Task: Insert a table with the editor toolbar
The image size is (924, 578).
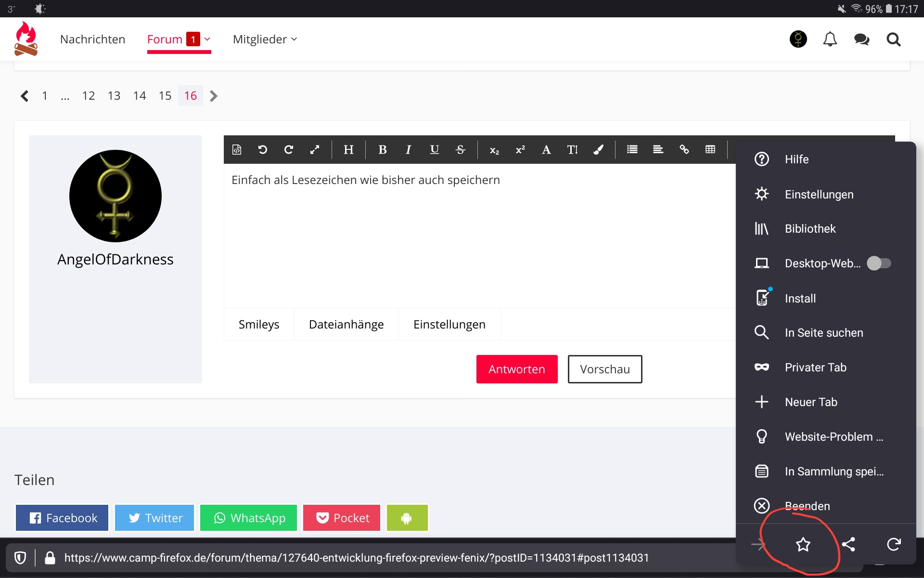Action: 710,150
